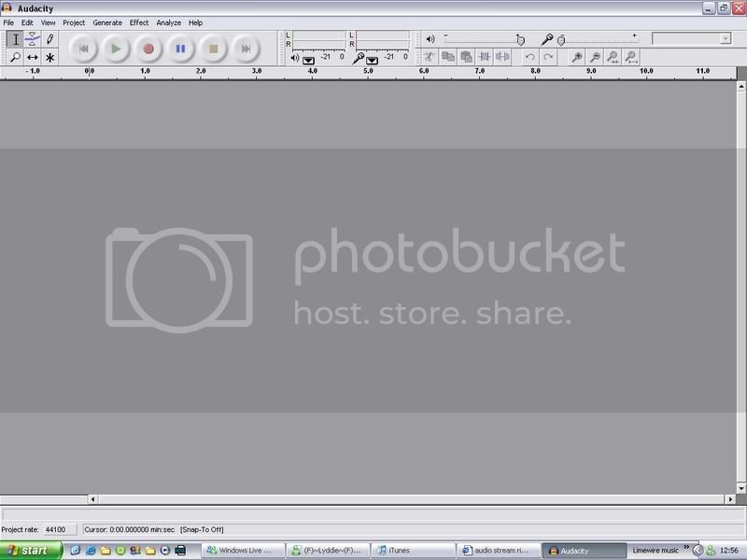Open the Project menu
This screenshot has width=747, height=560.
click(74, 22)
